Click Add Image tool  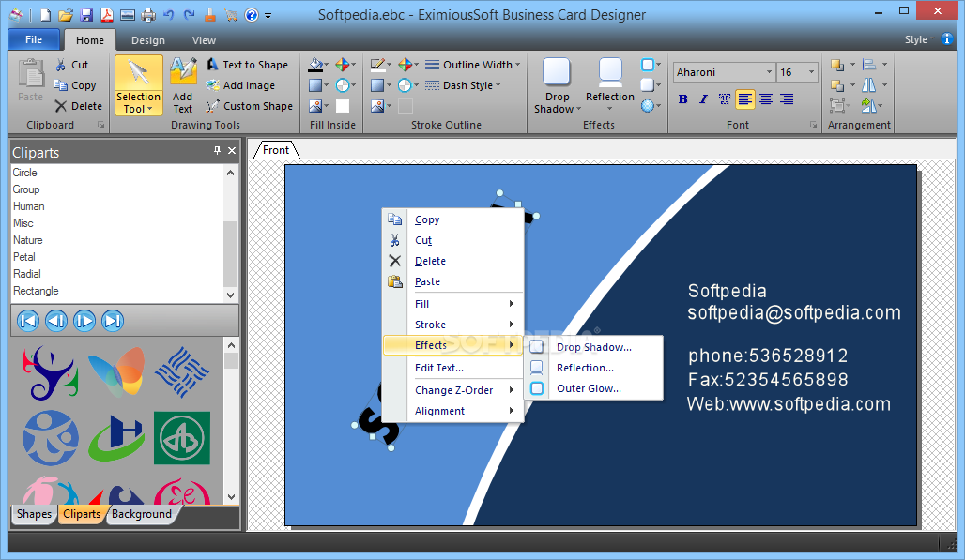click(x=240, y=85)
